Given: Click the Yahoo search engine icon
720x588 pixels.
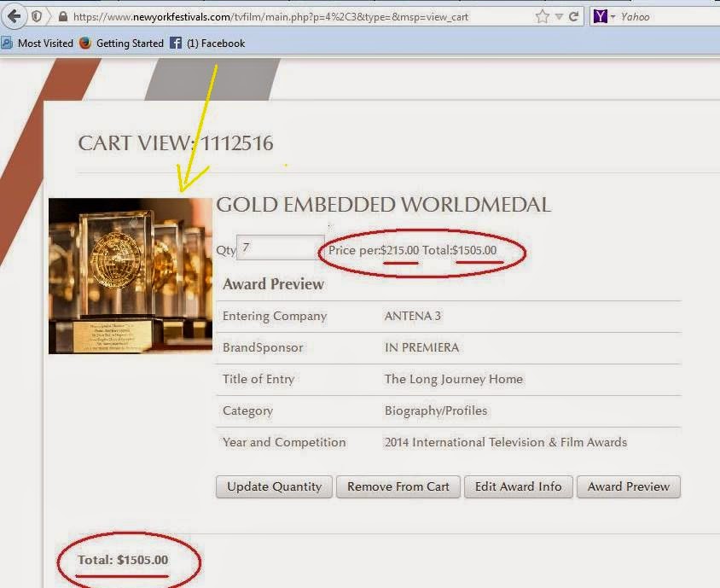Looking at the screenshot, I should tap(601, 16).
